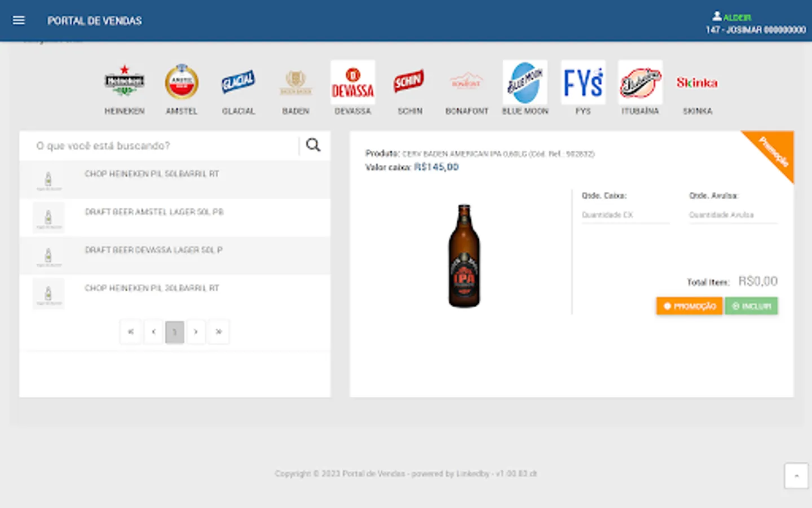Click the SKINKA brand label

[x=698, y=111]
